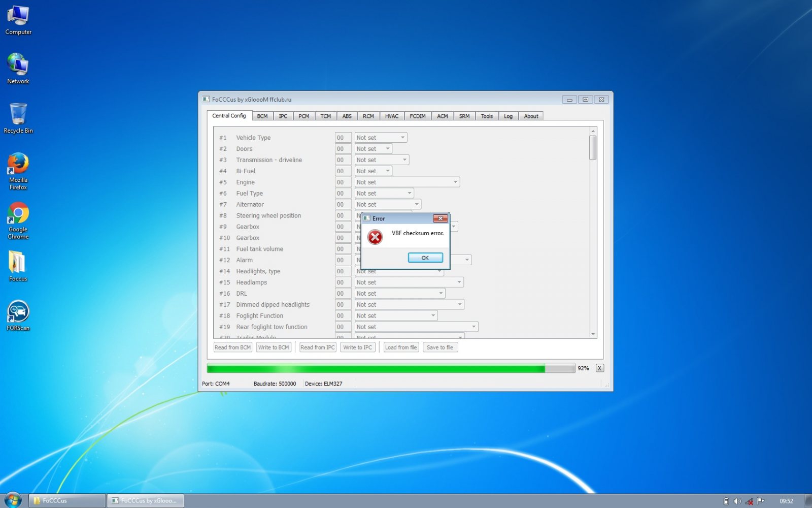Close the Error dialog with the X

(440, 218)
